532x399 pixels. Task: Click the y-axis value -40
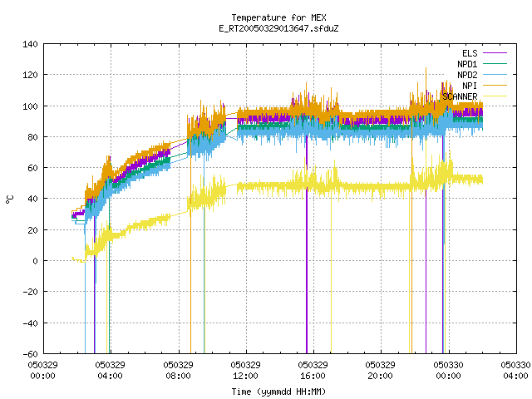[x=30, y=323]
